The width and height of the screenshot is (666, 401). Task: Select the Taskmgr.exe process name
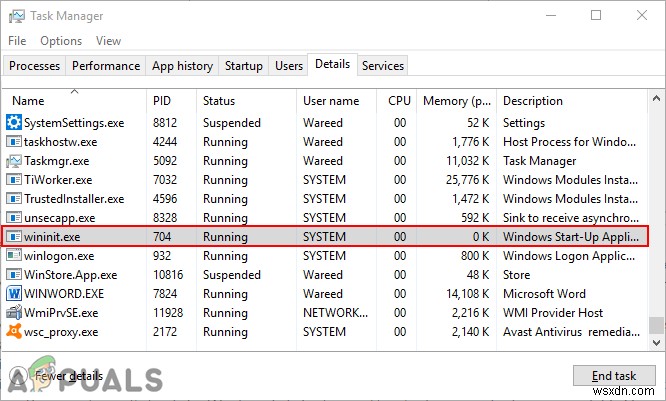(56, 161)
